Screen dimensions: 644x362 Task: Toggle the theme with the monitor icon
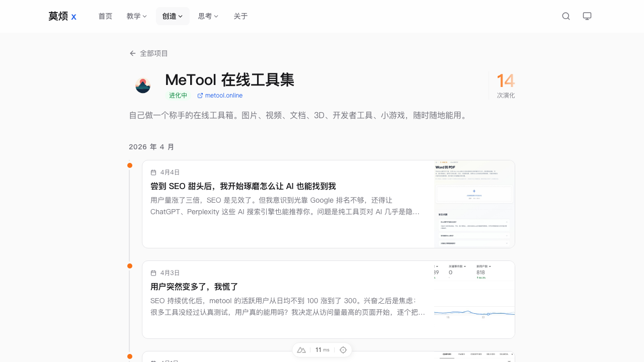point(587,16)
